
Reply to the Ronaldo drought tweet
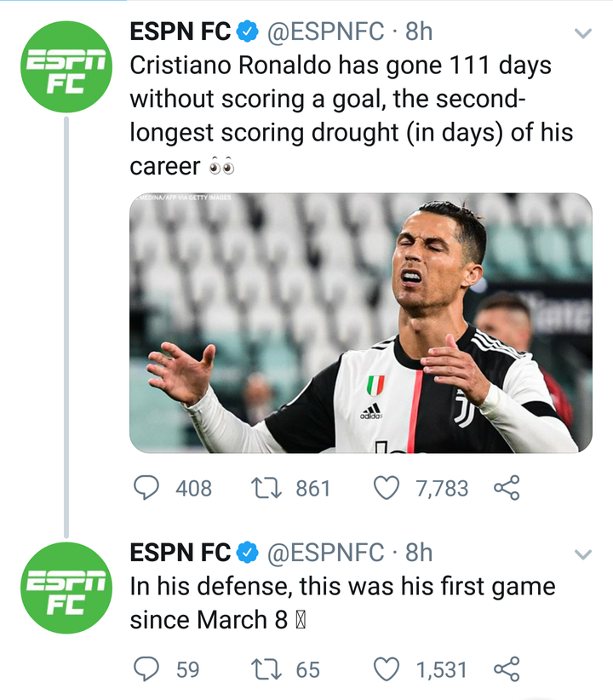pos(148,488)
